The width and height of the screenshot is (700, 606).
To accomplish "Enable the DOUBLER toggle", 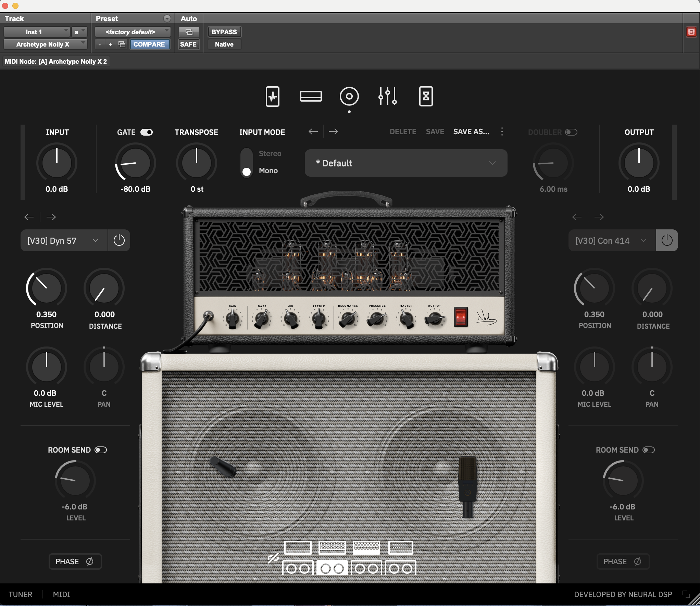I will 571,132.
